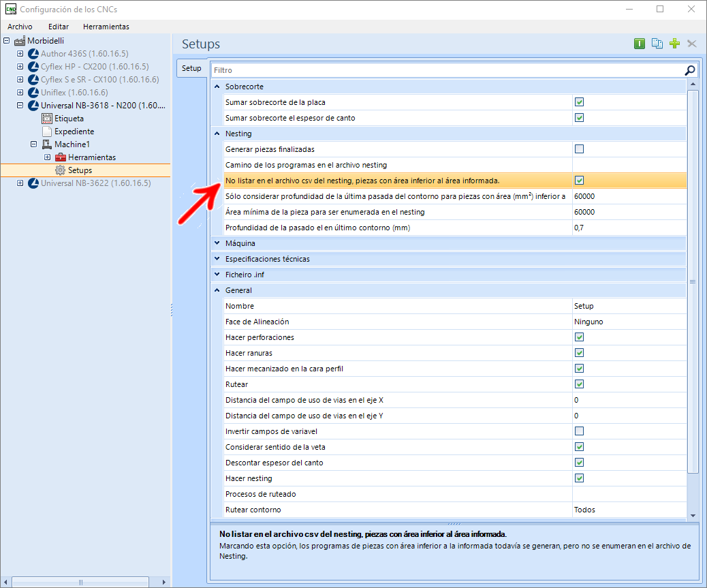Toggle Invertir campos de variavel checkbox
The width and height of the screenshot is (707, 588).
pyautogui.click(x=579, y=431)
